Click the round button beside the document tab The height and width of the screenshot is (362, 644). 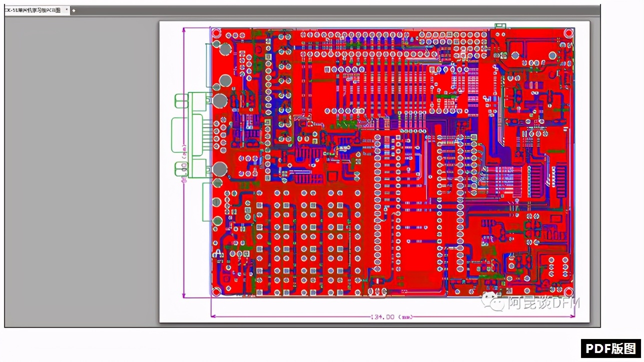(73, 10)
